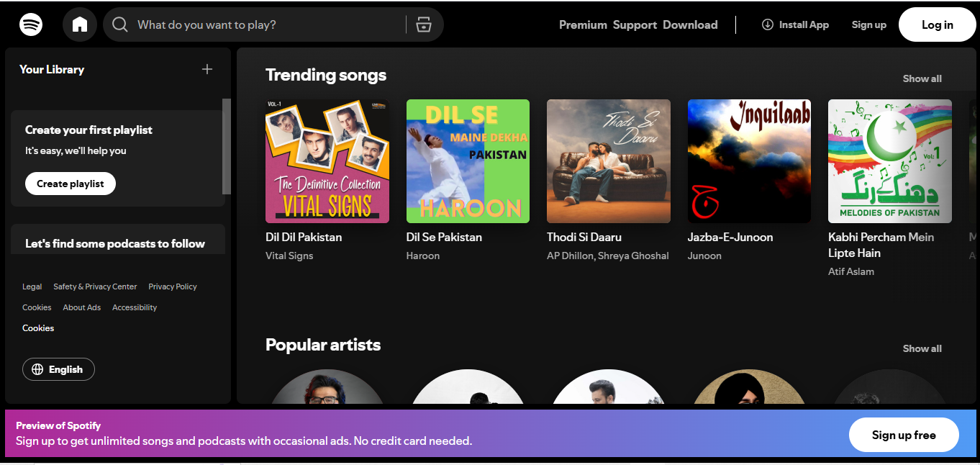This screenshot has width=980, height=465.
Task: Click Sign up in header
Action: point(869,24)
